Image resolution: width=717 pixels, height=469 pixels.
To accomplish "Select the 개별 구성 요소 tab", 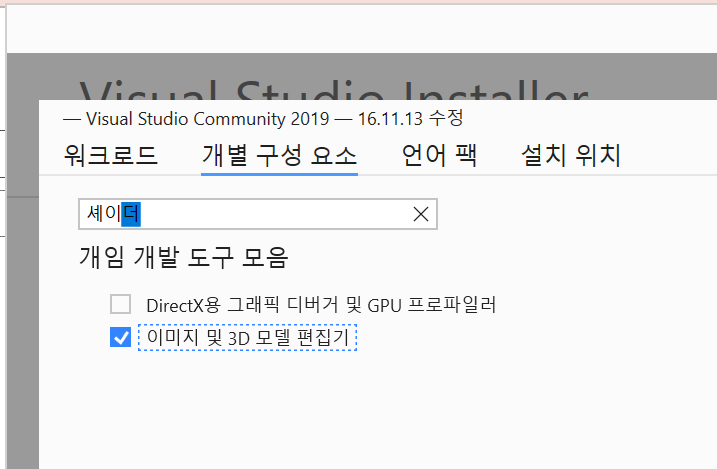I will tap(279, 155).
